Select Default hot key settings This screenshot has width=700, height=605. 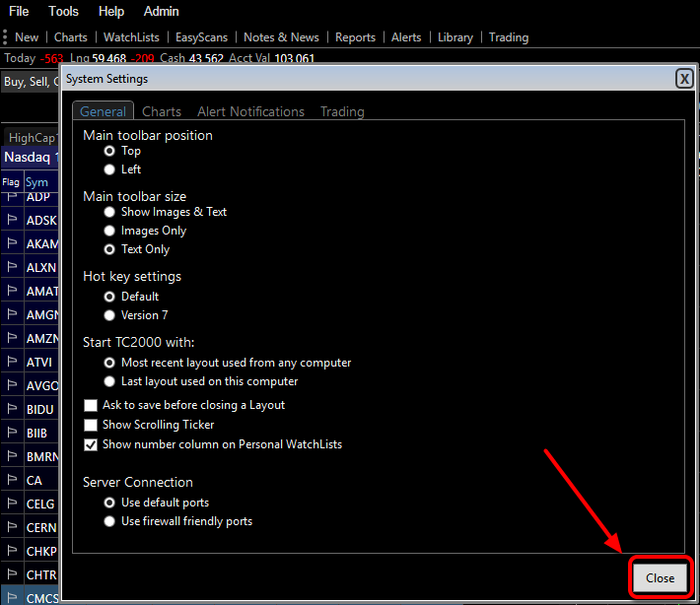pos(109,297)
